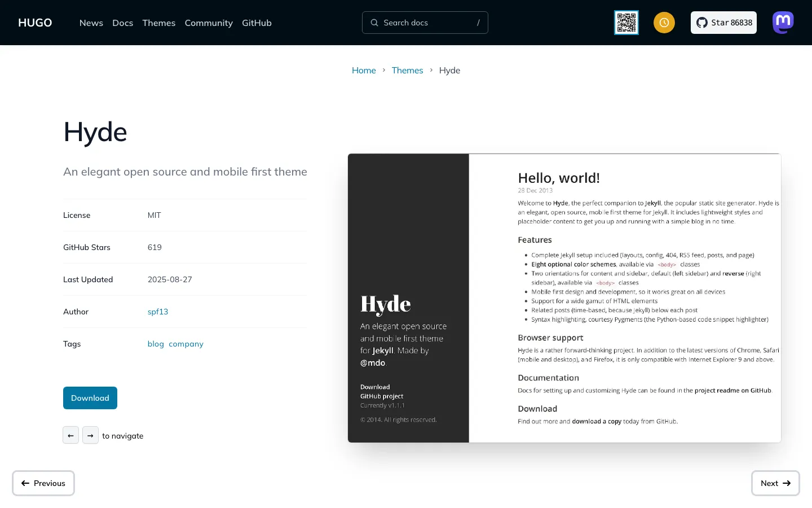Go to Themes in the top navigation
This screenshot has width=812, height=508.
159,23
